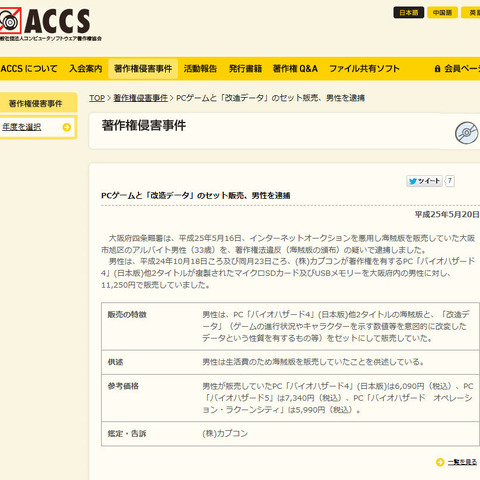Click the arrow icon beside 一覧を見る
The image size is (480, 480).
(440, 462)
